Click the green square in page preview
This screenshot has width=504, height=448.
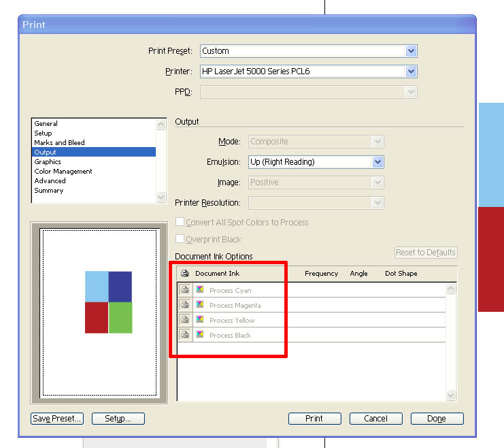(120, 317)
